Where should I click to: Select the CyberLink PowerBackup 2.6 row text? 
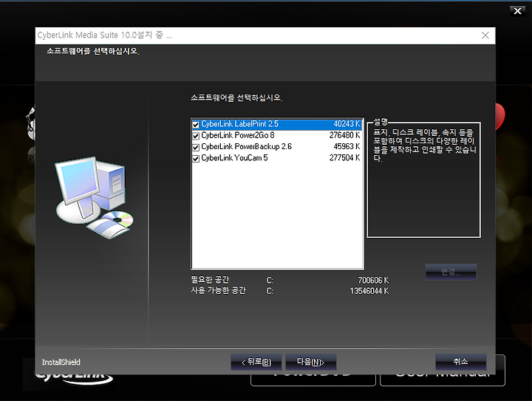click(x=246, y=146)
